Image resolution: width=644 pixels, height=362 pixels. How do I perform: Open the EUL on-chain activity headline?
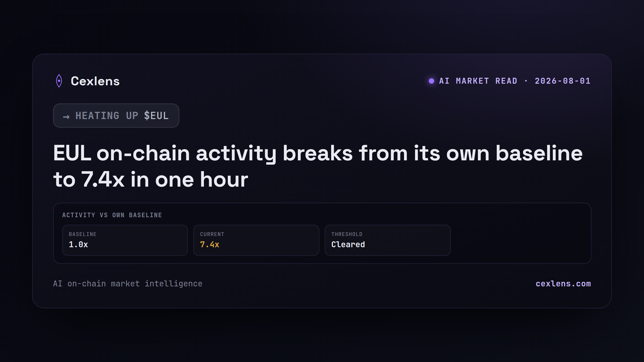click(x=318, y=166)
